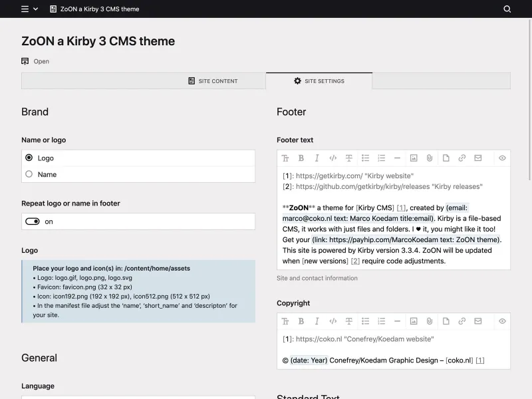Image resolution: width=532 pixels, height=399 pixels.
Task: Switch to the Site Settings tab
Action: [x=320, y=80]
